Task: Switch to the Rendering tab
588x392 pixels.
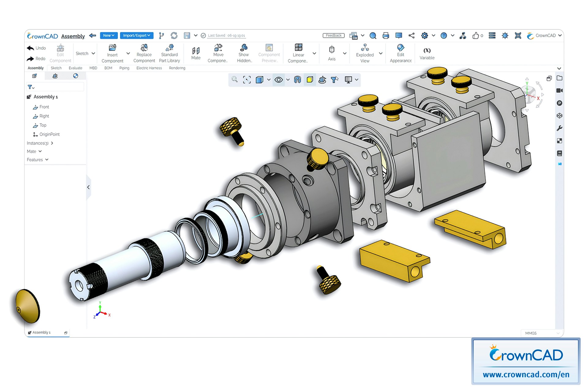Action: pos(177,68)
